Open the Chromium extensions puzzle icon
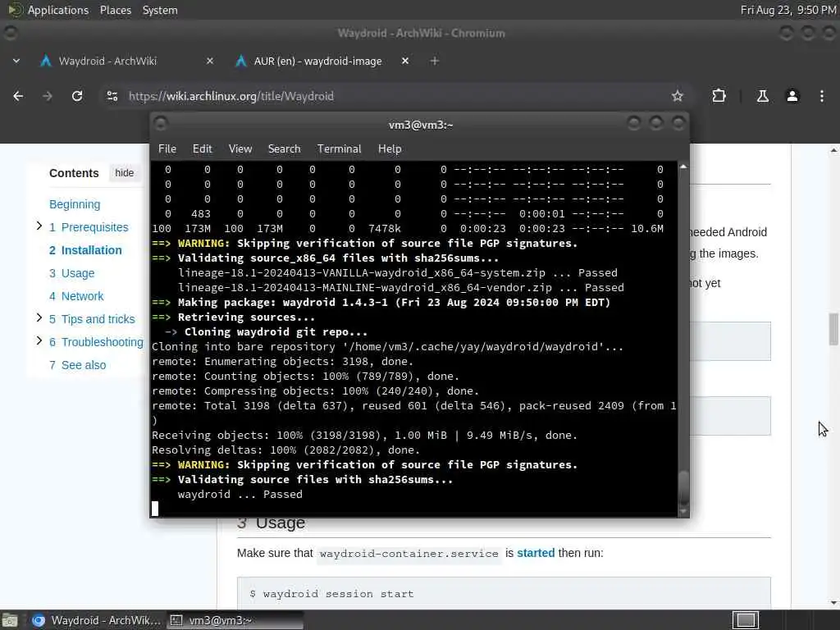Screen dimensions: 840x630 719,96
